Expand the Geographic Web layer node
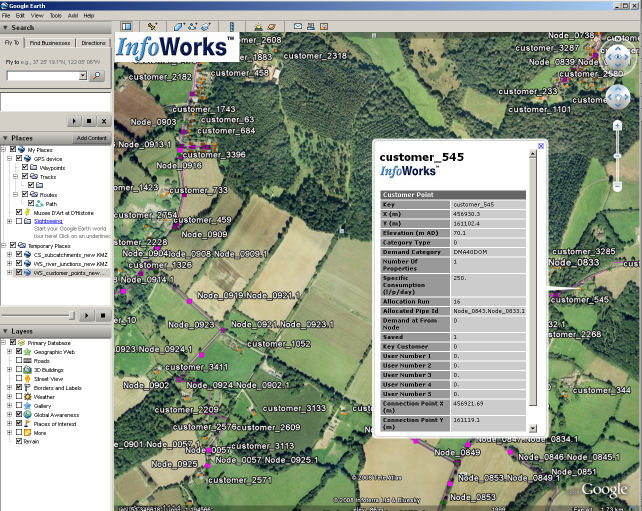Screen dimensions: 642x511 (9, 351)
